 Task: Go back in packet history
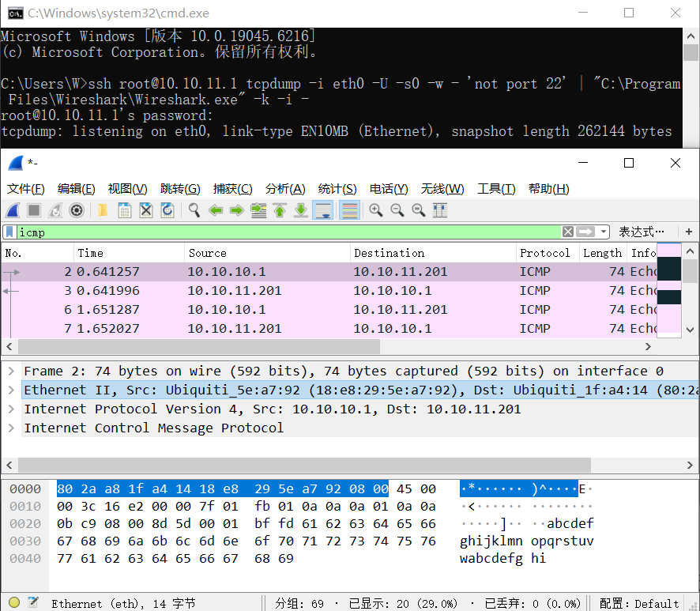click(216, 210)
